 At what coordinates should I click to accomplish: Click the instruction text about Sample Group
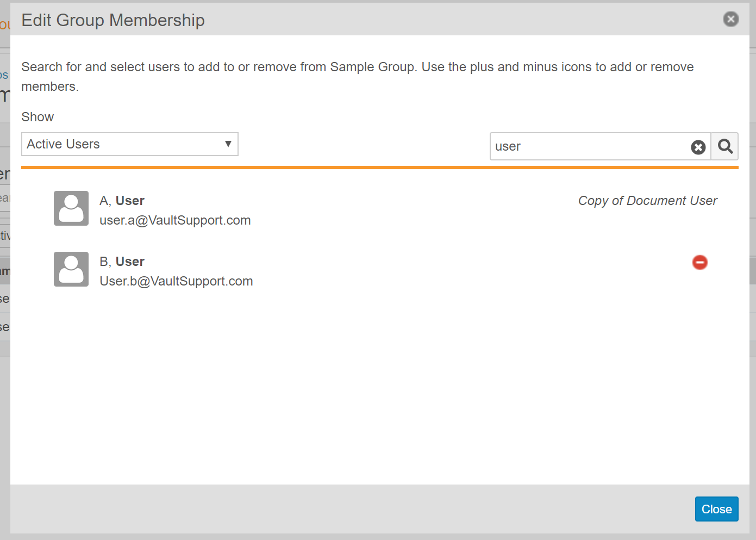pos(357,67)
